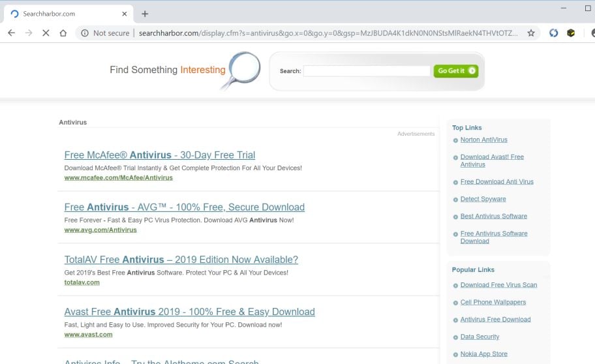Click the Find Something Interesting tagline
This screenshot has height=364, width=595.
(167, 70)
